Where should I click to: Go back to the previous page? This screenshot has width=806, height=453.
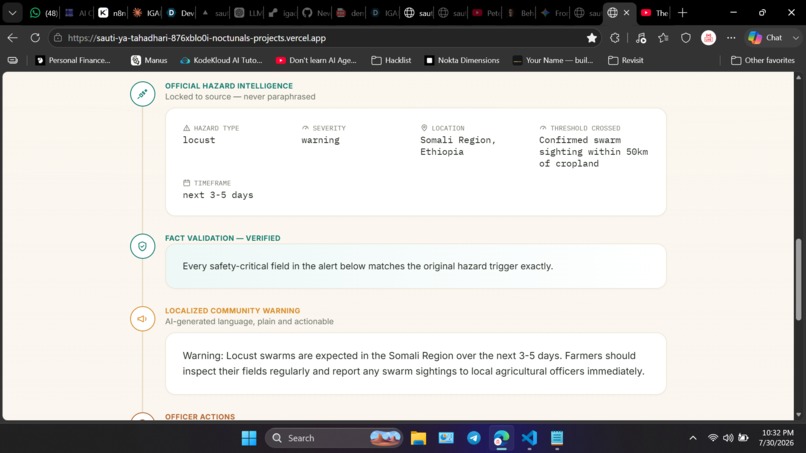(13, 38)
